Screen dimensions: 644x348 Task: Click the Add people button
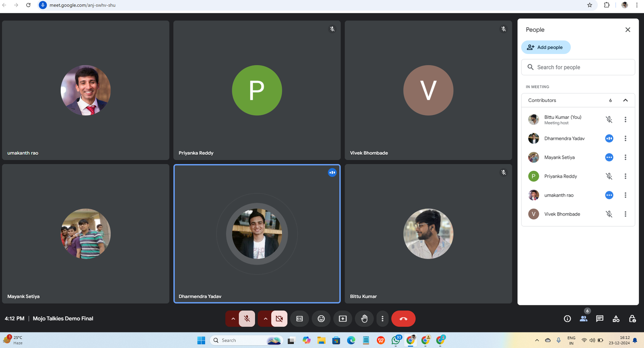tap(546, 47)
